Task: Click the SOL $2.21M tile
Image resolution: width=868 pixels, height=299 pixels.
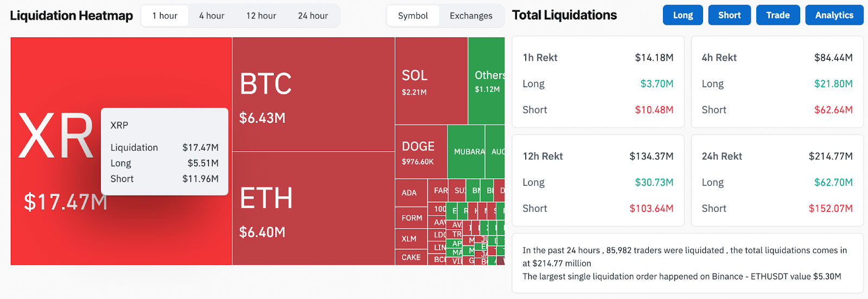Action: pos(431,81)
